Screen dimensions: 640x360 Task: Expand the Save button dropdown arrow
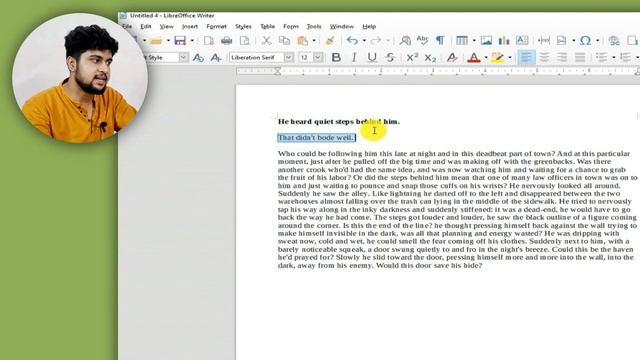coord(192,41)
